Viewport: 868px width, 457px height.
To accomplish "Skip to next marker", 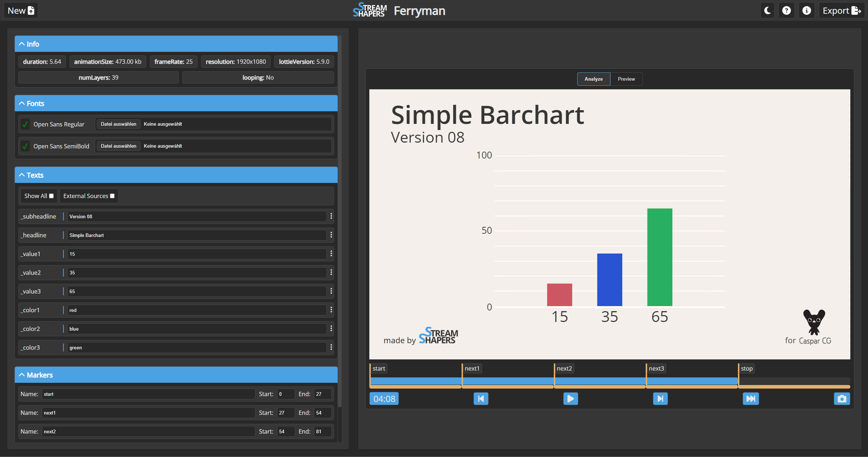I will pos(660,399).
